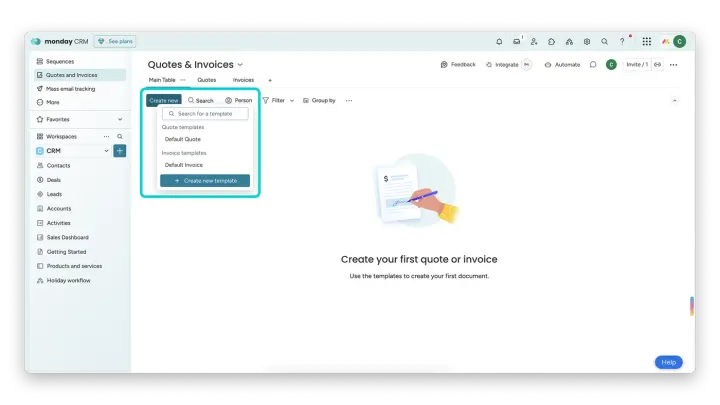
Task: Click the copy link icon next to Invite
Action: [658, 65]
